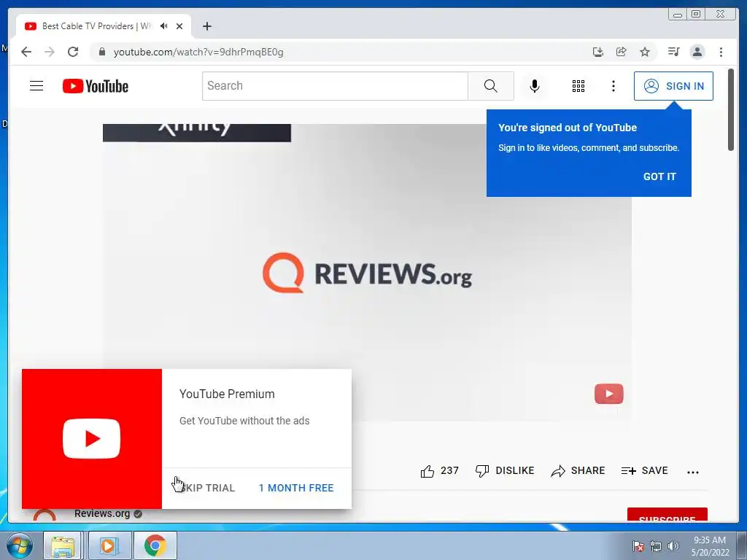The width and height of the screenshot is (747, 560).
Task: Click the Chrome taskbar icon
Action: pyautogui.click(x=155, y=545)
